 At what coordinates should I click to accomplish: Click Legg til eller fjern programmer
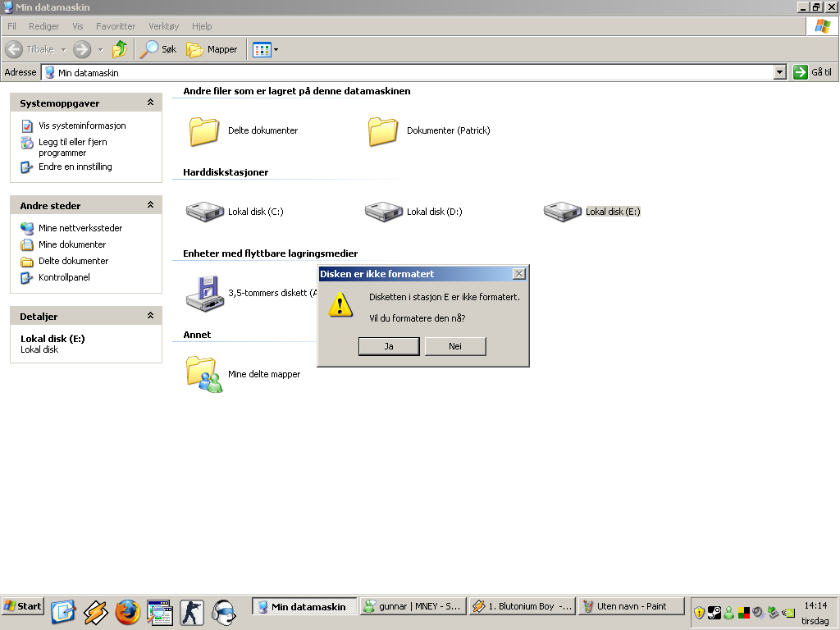click(x=73, y=148)
